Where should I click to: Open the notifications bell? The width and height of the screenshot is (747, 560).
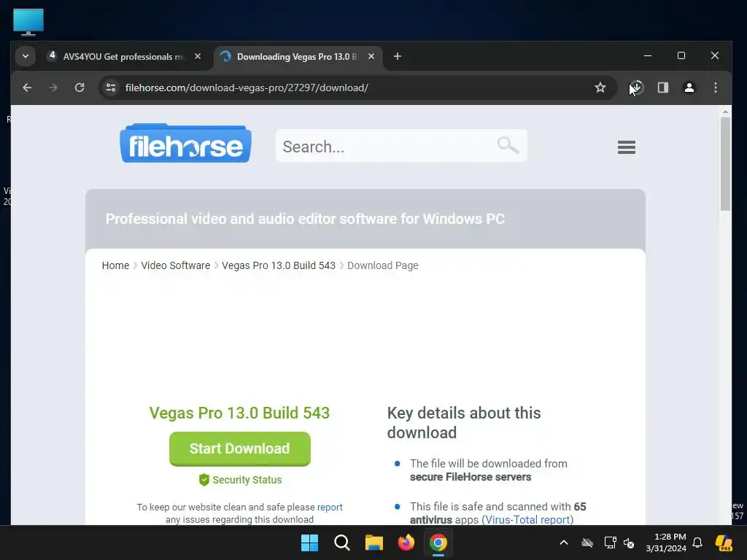pos(697,542)
